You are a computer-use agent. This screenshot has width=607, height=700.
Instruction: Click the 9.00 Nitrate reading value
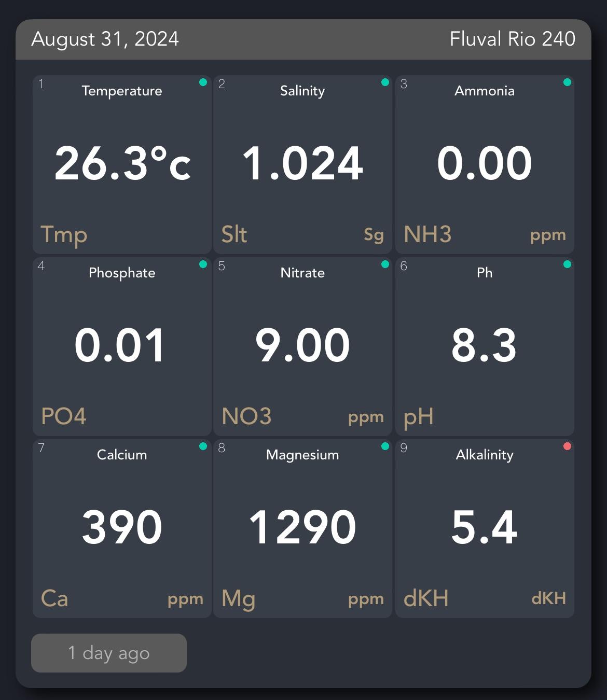point(303,344)
